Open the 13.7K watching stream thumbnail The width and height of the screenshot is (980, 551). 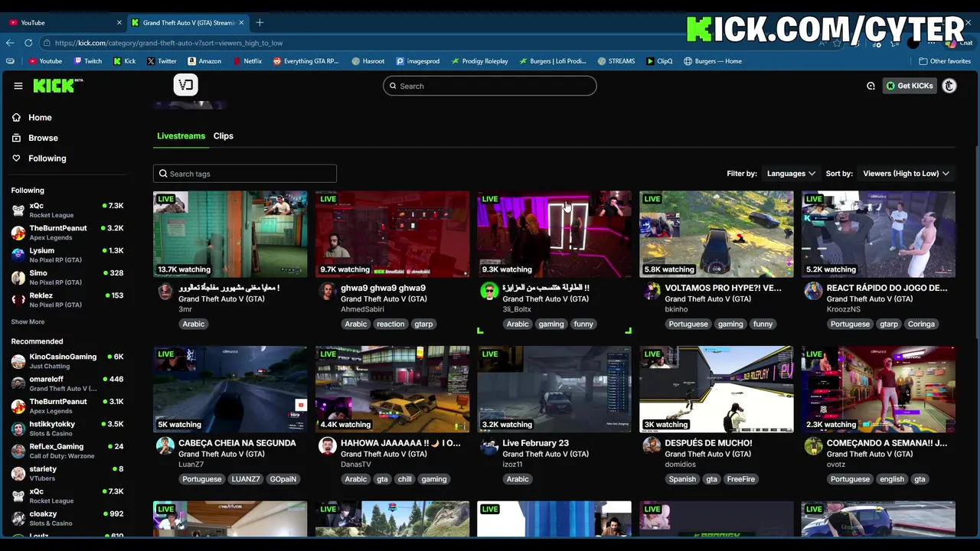[x=230, y=234]
